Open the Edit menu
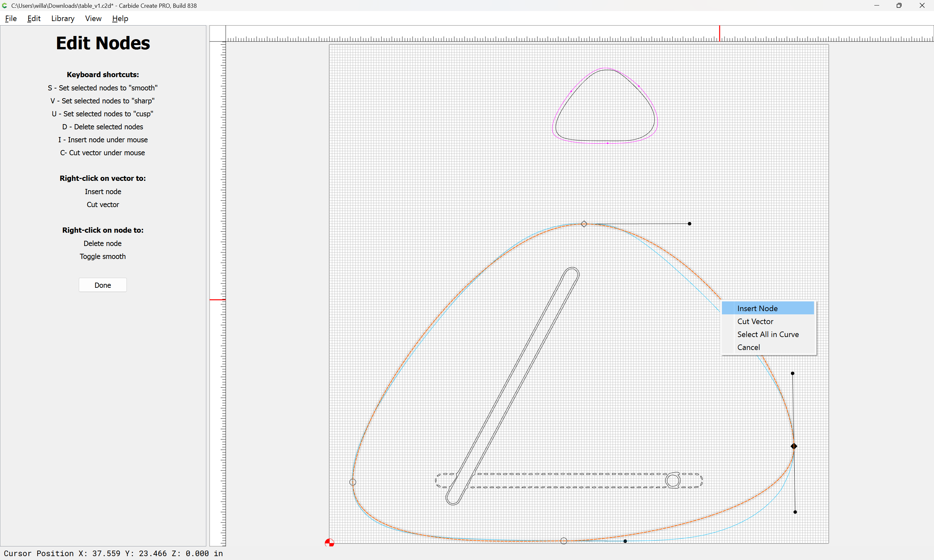This screenshot has height=560, width=934. [x=34, y=18]
